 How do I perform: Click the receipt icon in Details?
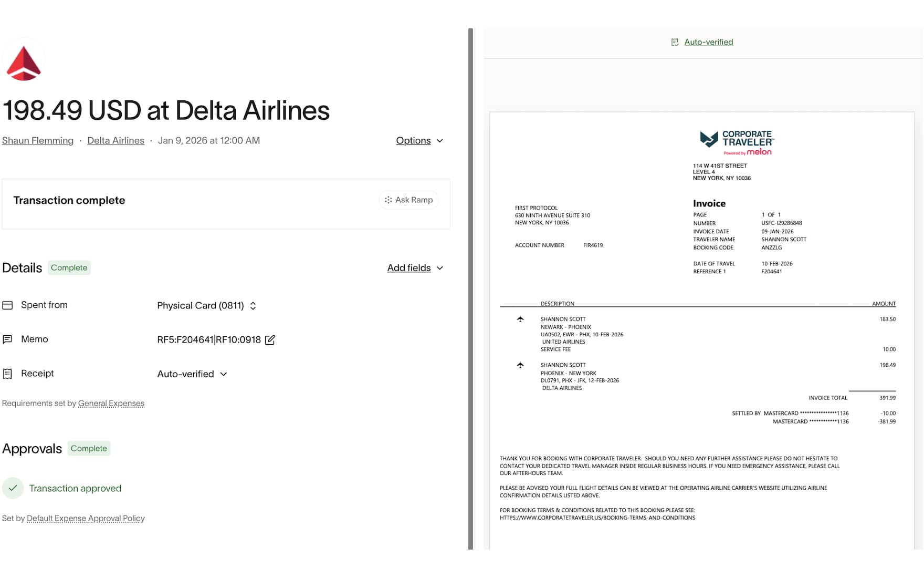tap(7, 374)
